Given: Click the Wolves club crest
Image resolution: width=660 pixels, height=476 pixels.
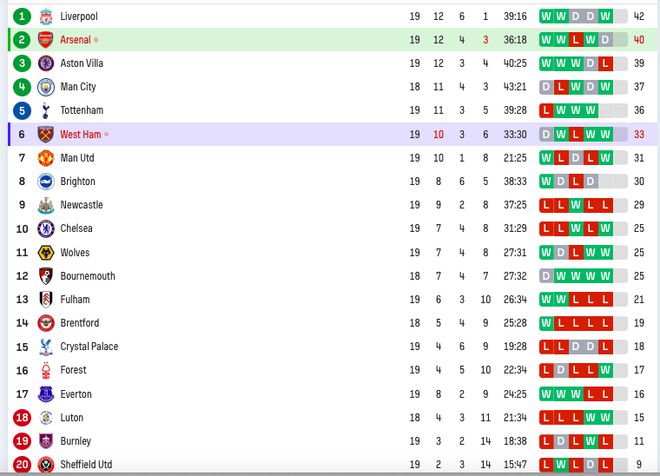Looking at the screenshot, I should [46, 253].
